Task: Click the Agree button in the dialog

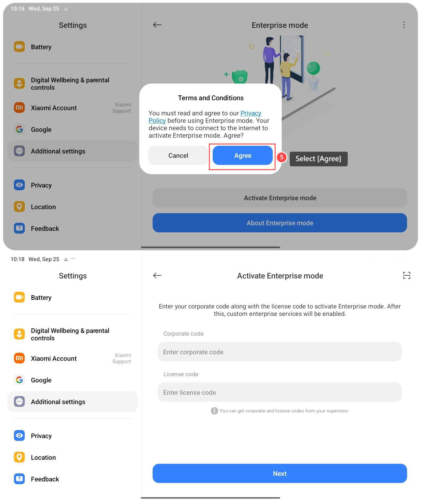Action: (242, 156)
